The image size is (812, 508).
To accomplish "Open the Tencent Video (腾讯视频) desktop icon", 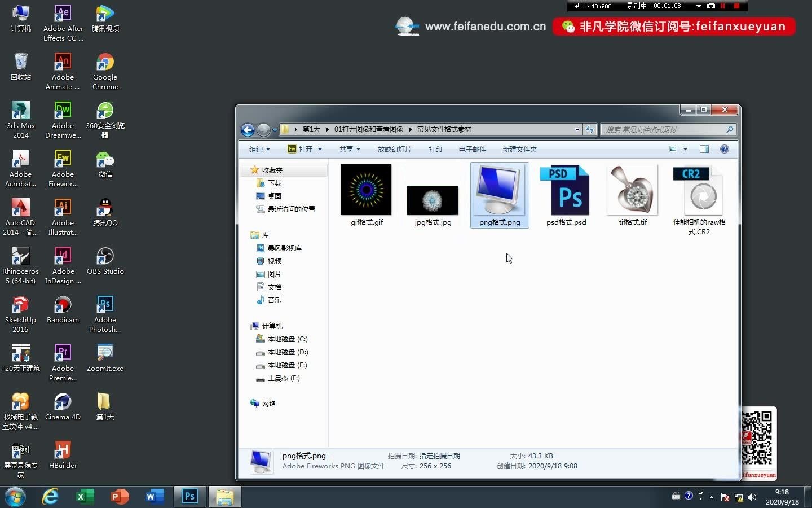I will 105,18.
